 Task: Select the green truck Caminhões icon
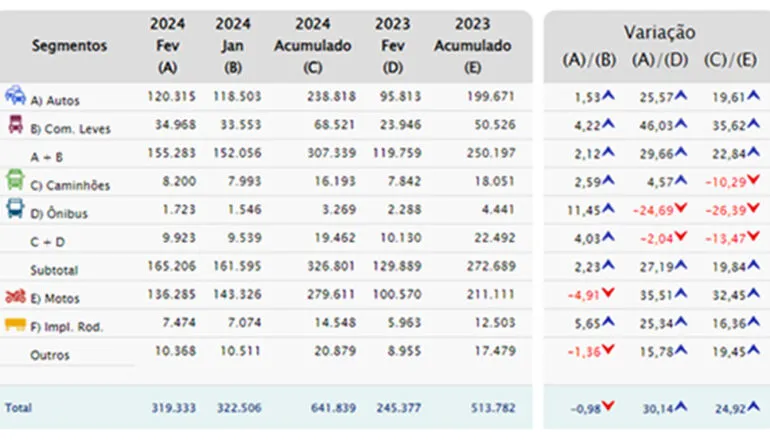[16, 181]
